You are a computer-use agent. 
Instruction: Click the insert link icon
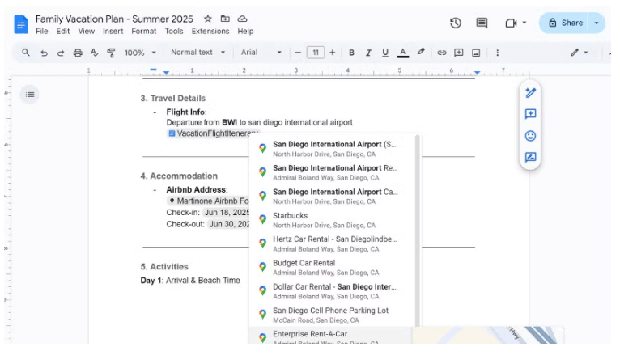click(x=441, y=53)
